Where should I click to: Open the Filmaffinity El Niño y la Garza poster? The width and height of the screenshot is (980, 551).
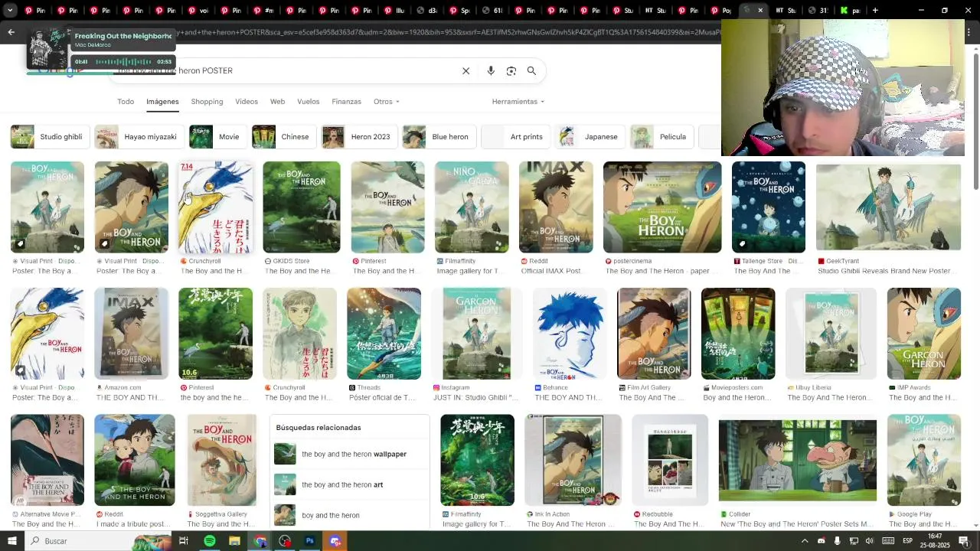click(x=472, y=207)
